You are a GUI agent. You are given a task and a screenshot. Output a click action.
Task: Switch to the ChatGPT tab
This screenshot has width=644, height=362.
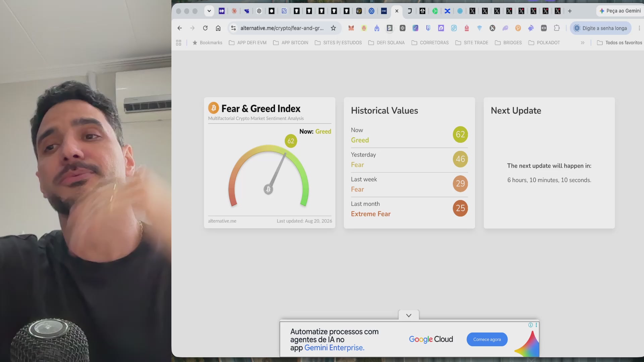pos(259,11)
